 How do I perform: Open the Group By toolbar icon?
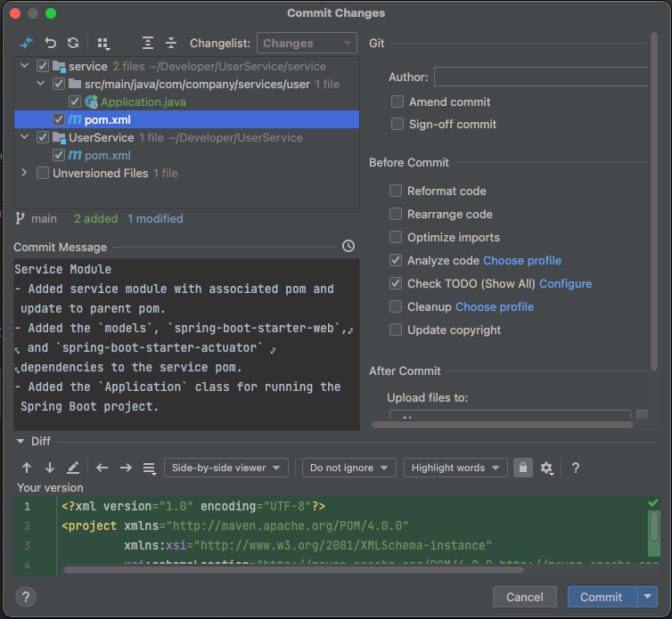coord(103,44)
